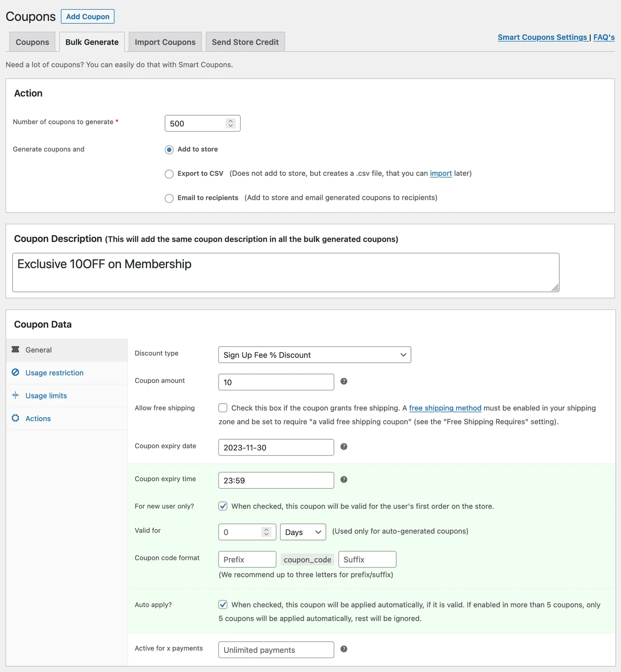Click the stepper on number of coupons field
The height and width of the screenshot is (672, 621).
(x=231, y=123)
